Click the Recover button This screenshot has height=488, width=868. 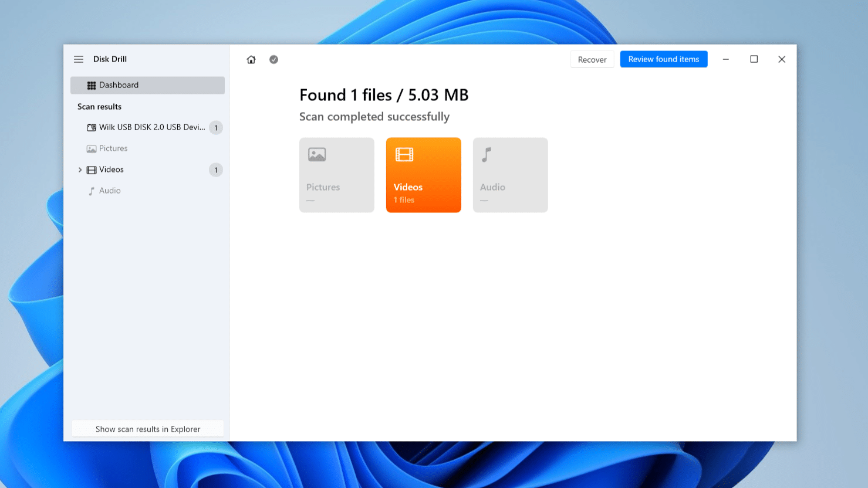point(592,59)
